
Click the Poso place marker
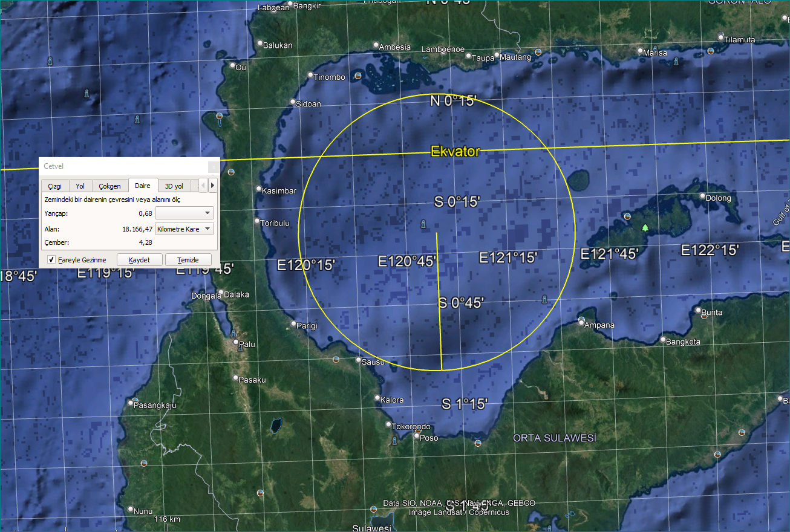417,436
